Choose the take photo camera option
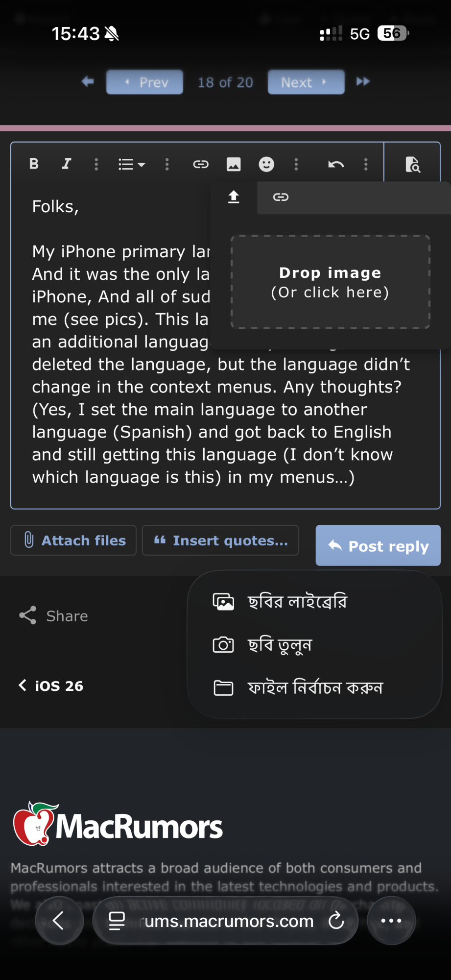 coord(279,645)
